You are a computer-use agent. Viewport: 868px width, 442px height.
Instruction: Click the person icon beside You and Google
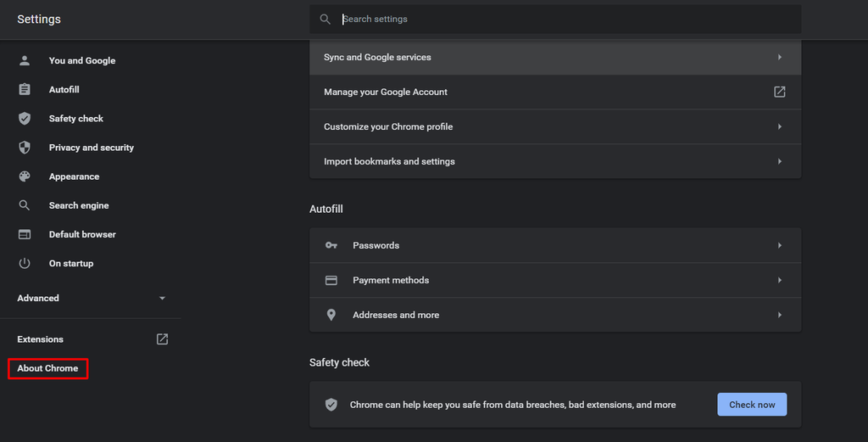(25, 60)
